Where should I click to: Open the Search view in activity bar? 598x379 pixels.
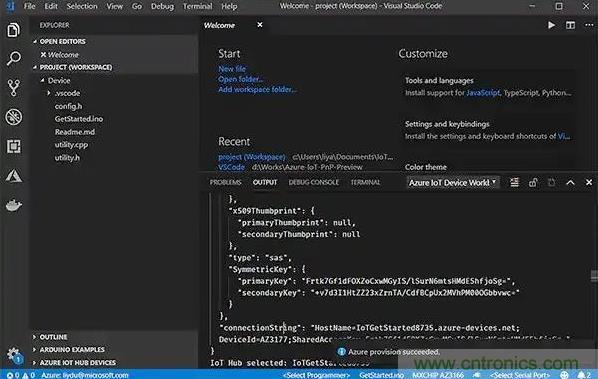(x=14, y=59)
